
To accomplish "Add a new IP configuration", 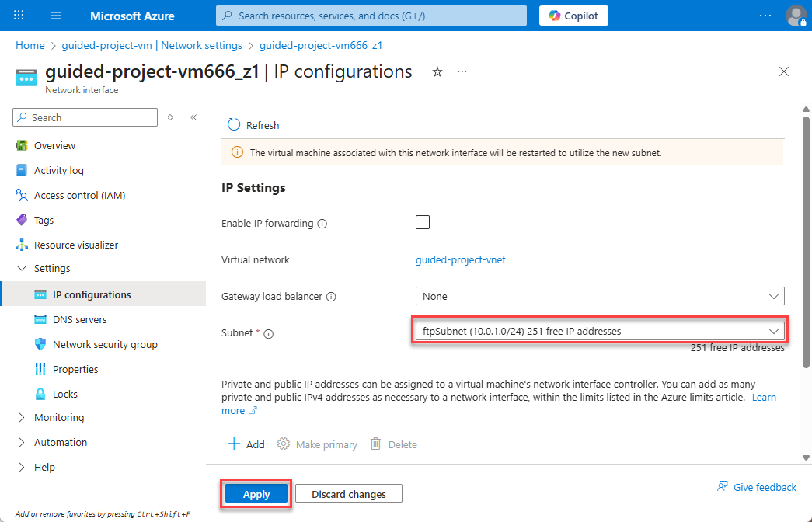I will click(x=246, y=444).
